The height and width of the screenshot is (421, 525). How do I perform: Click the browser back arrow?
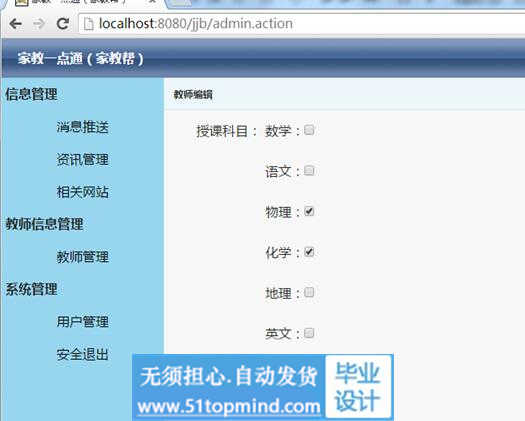(15, 24)
